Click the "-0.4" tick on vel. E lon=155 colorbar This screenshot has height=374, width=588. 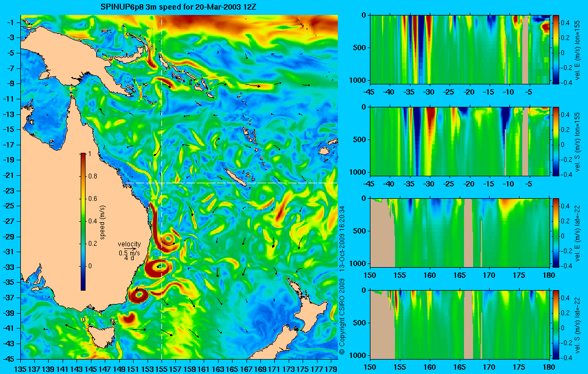click(566, 83)
